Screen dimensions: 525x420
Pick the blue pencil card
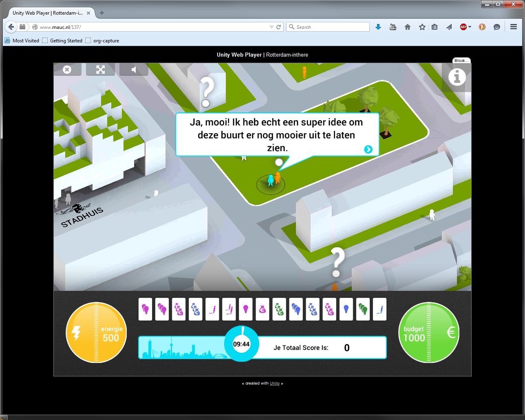[379, 310]
